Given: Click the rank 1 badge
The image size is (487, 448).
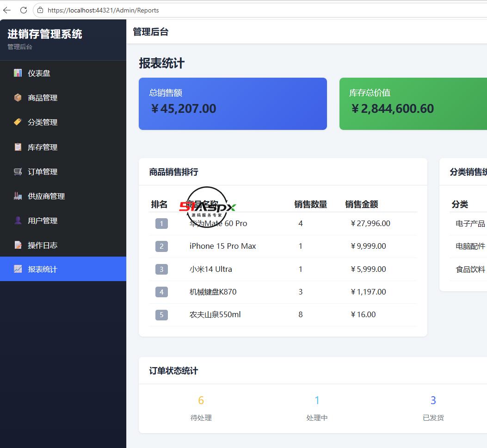Looking at the screenshot, I should pos(161,223).
